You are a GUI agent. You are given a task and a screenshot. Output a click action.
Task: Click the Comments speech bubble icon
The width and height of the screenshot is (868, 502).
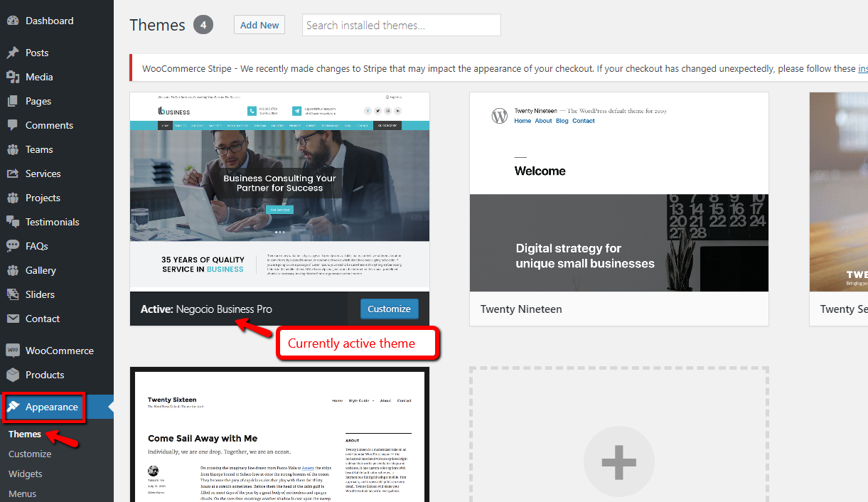point(13,125)
